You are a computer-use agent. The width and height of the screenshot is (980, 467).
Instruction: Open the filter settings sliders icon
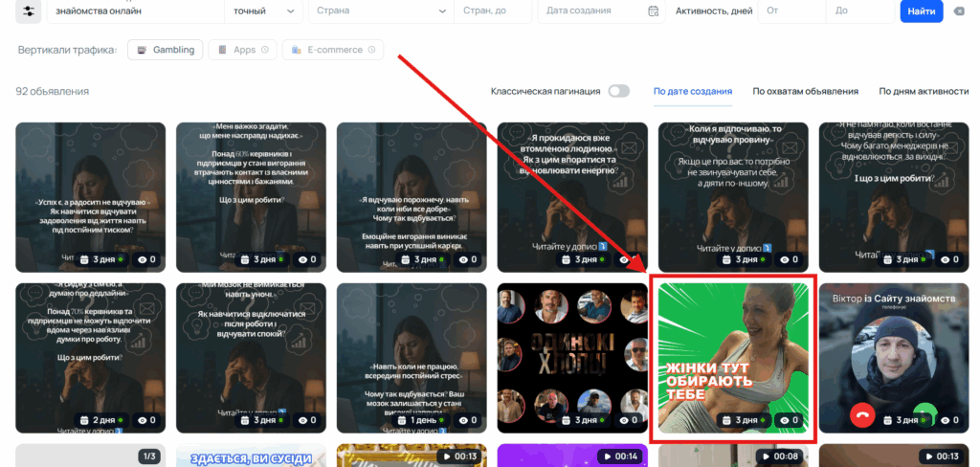coord(29,11)
